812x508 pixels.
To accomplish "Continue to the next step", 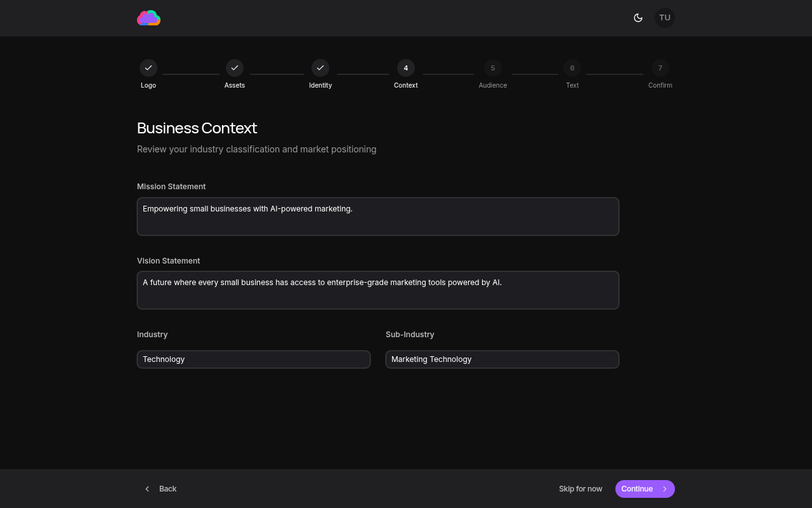I will (x=645, y=489).
